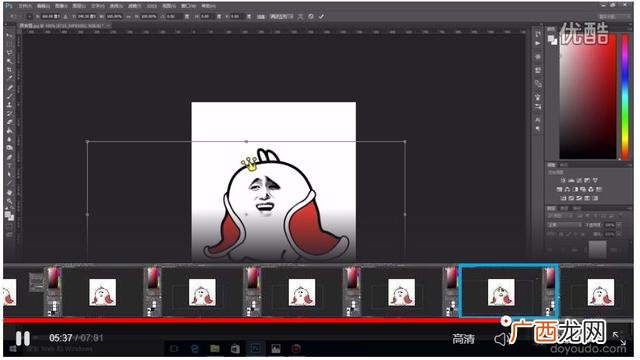
Task: Select the Clone Stamp tool
Action: tap(9, 105)
